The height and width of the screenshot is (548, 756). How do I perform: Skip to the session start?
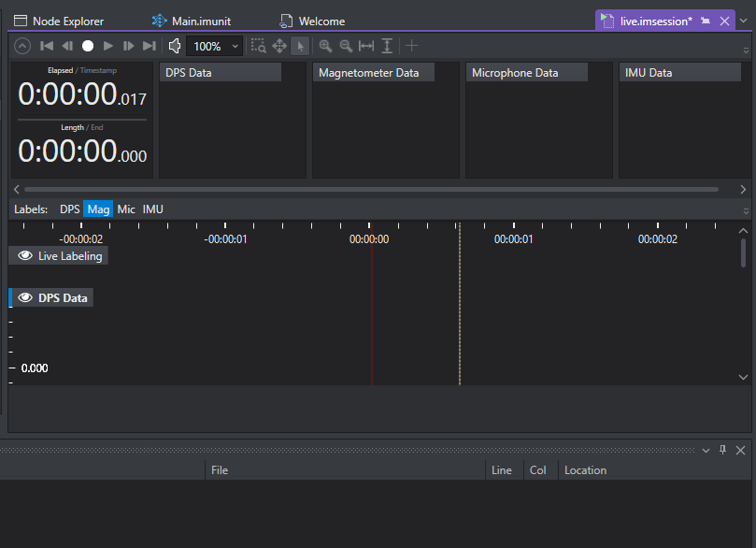tap(47, 46)
